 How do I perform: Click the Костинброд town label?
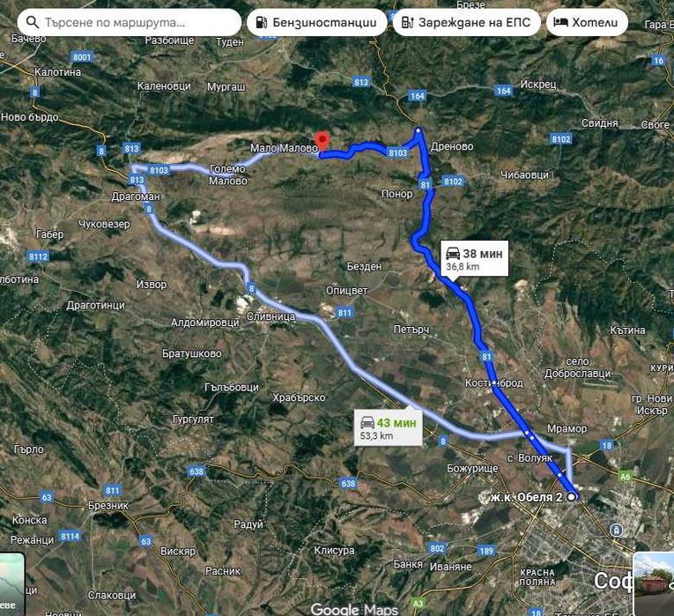tap(494, 382)
